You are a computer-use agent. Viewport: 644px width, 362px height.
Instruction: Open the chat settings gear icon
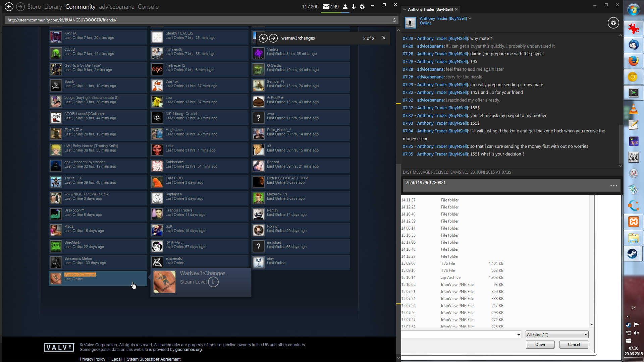click(613, 23)
